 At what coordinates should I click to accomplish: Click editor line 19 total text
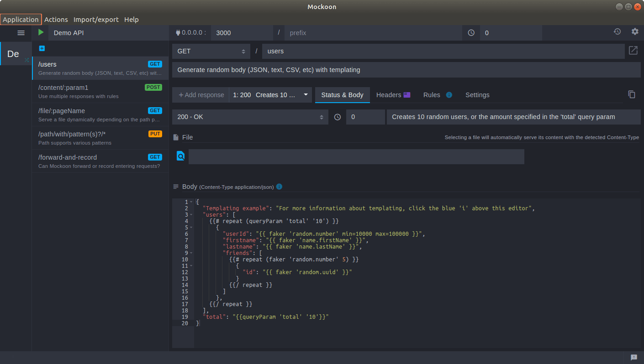click(x=266, y=317)
